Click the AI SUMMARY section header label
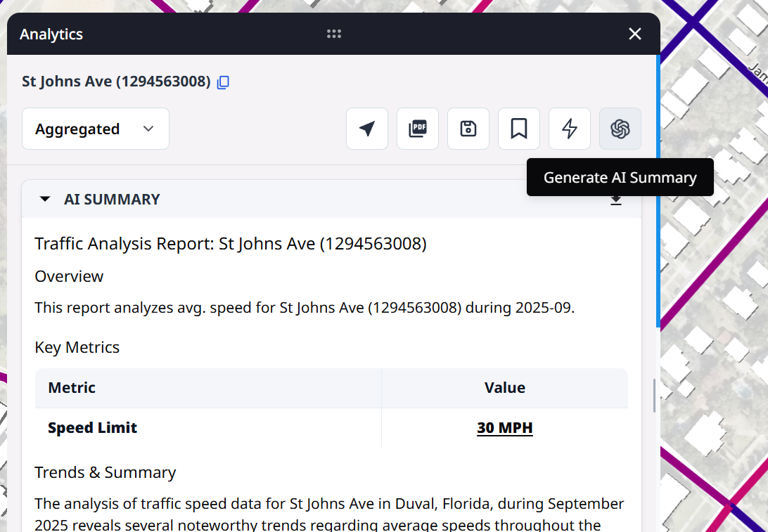The width and height of the screenshot is (768, 532). tap(112, 200)
